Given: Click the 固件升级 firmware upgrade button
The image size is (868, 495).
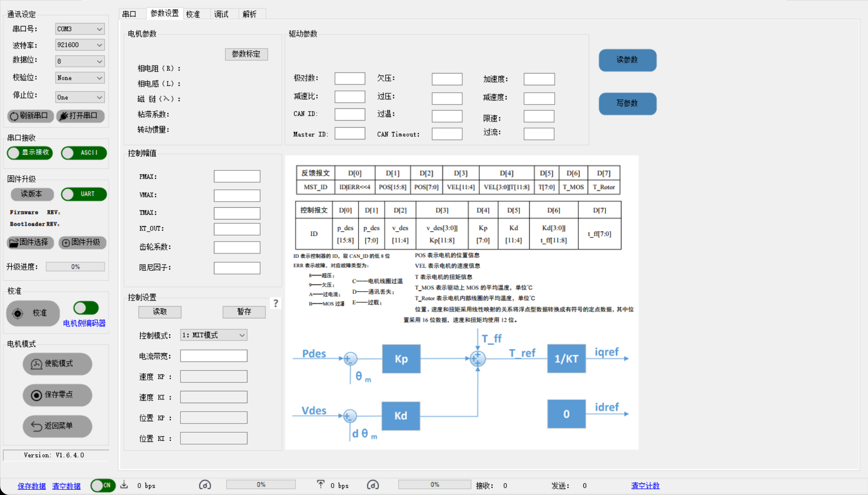Looking at the screenshot, I should (82, 243).
